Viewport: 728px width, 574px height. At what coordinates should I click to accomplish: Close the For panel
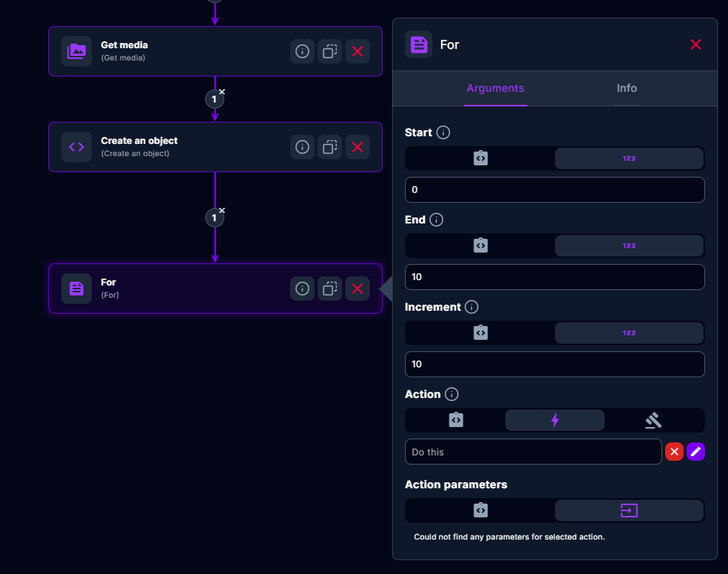[x=695, y=44]
